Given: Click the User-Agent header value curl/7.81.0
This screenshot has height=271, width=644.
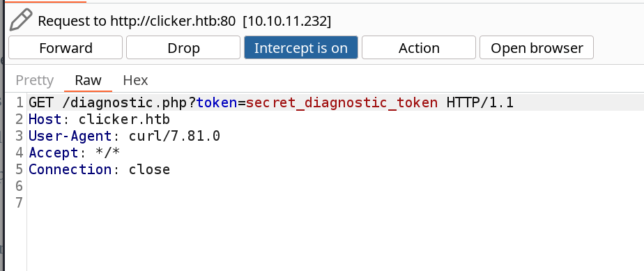Looking at the screenshot, I should [x=174, y=136].
